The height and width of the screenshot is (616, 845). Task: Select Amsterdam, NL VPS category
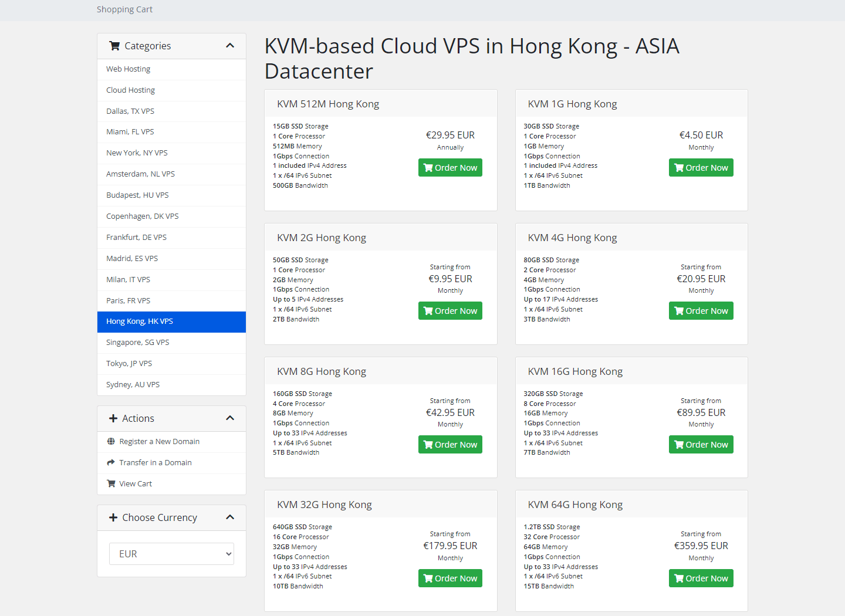tap(171, 174)
